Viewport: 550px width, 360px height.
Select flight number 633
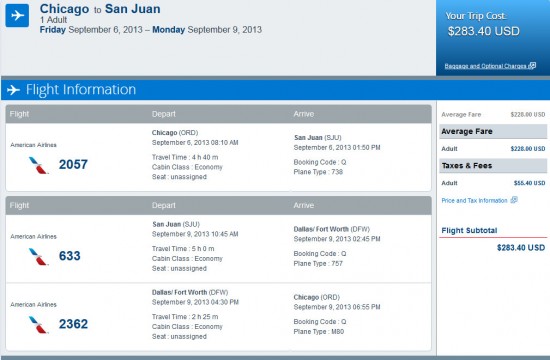click(69, 256)
